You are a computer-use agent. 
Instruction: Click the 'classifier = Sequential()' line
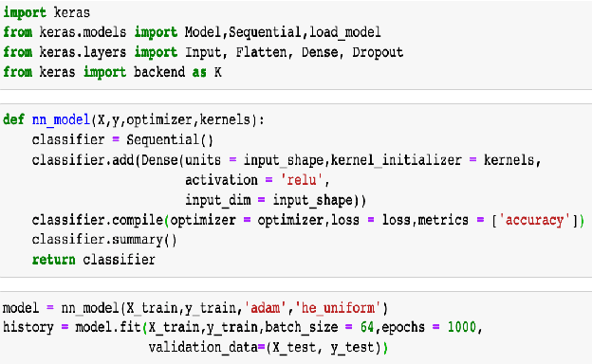point(122,140)
